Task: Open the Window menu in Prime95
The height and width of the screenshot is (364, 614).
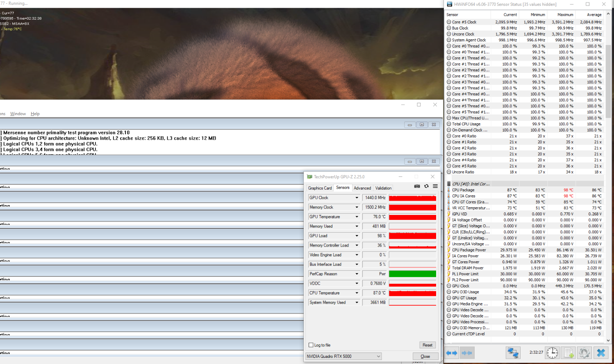Action: pos(18,114)
